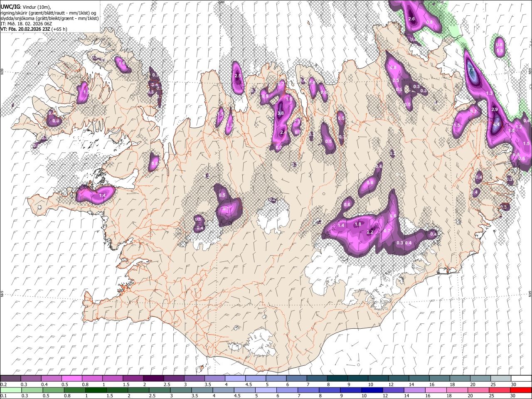Click the 'IT: Mið. 18. 02. 2026 06Z' line
This screenshot has width=532, height=399.
point(26,24)
